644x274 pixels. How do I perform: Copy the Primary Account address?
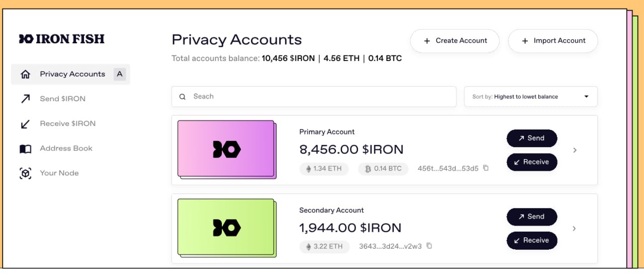pyautogui.click(x=486, y=168)
